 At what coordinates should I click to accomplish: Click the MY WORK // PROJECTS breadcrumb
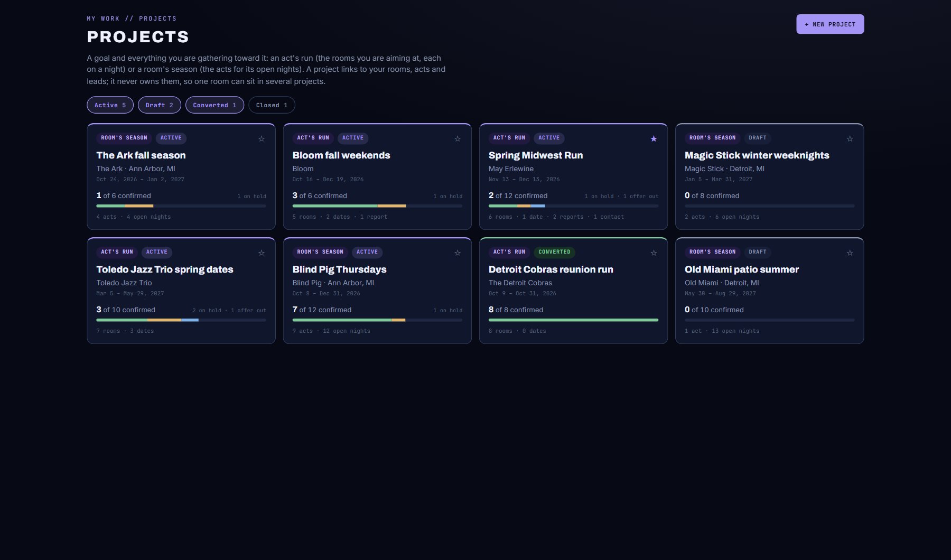[x=132, y=18]
